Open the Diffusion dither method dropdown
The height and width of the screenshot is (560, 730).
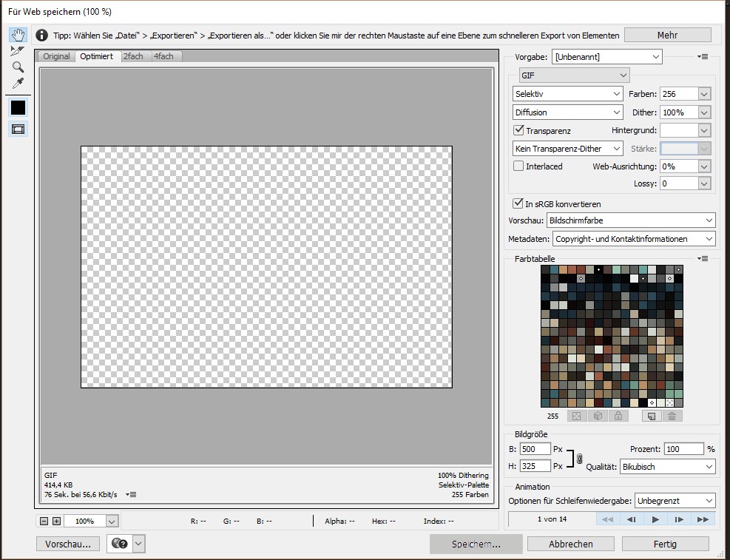(x=567, y=112)
